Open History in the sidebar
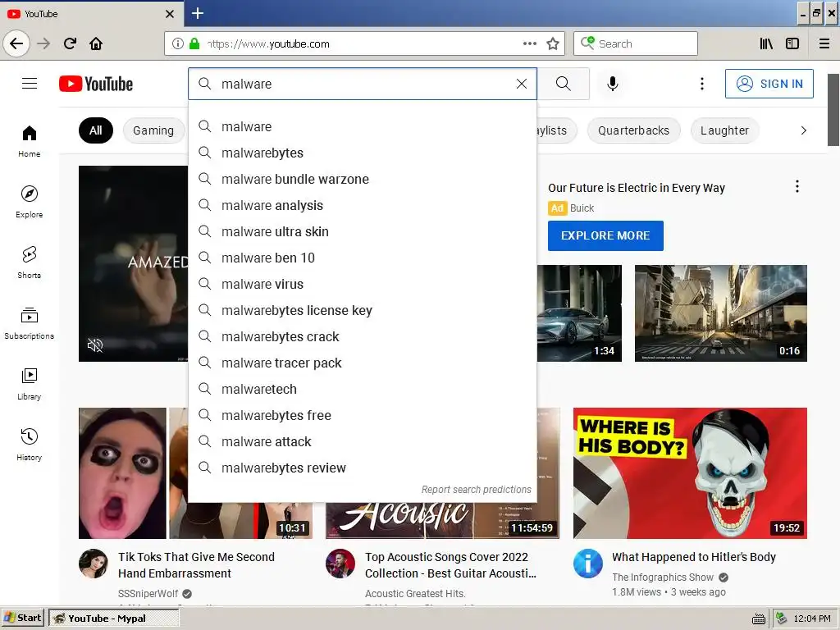Image resolution: width=840 pixels, height=630 pixels. 30,445
